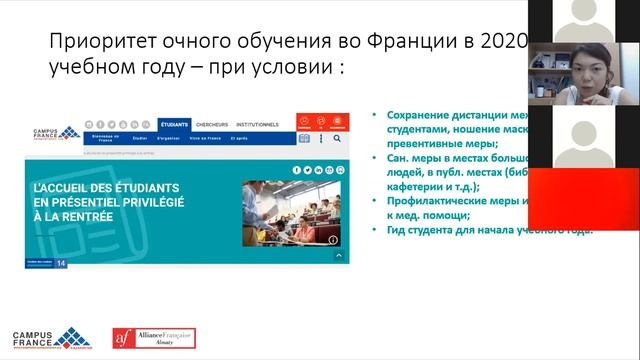Click the gray Facebook icon in website header
The image size is (640, 360).
coord(100,124)
